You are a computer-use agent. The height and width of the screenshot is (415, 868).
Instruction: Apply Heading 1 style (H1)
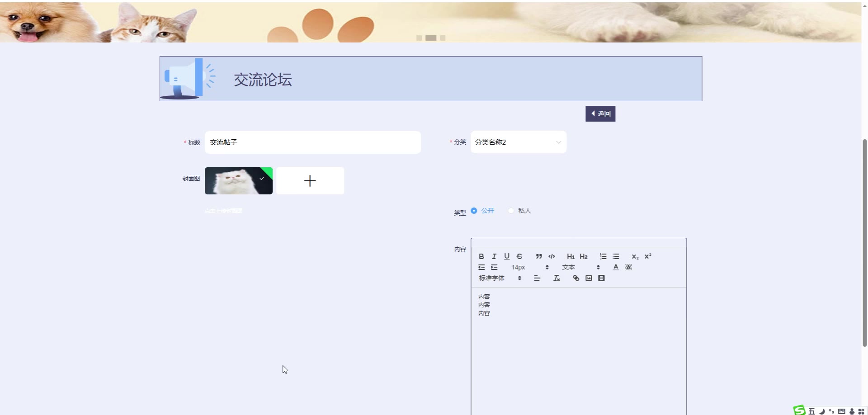click(x=571, y=256)
